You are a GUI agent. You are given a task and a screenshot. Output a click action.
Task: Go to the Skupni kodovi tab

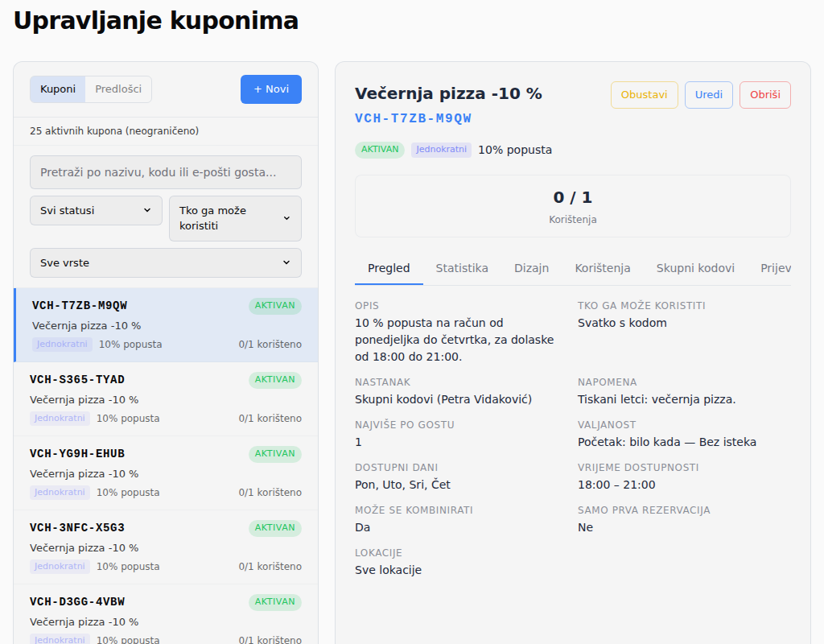(x=694, y=269)
